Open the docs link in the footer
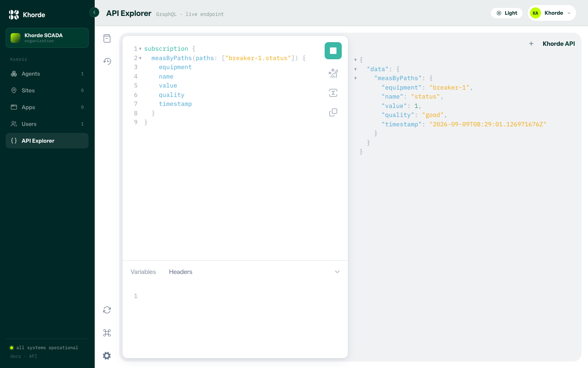This screenshot has width=588, height=368. [16, 356]
